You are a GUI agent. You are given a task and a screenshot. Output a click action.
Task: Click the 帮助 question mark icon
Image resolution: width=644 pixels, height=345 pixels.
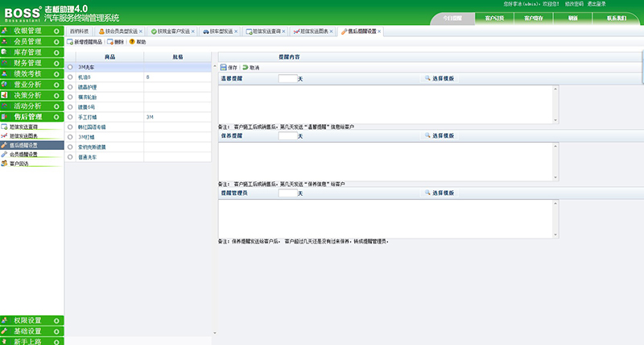point(131,41)
